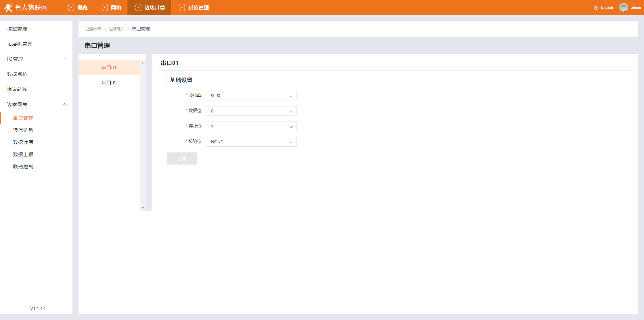Viewport: 644px width, 320px height.
Task: Click the admin user avatar
Action: [624, 8]
